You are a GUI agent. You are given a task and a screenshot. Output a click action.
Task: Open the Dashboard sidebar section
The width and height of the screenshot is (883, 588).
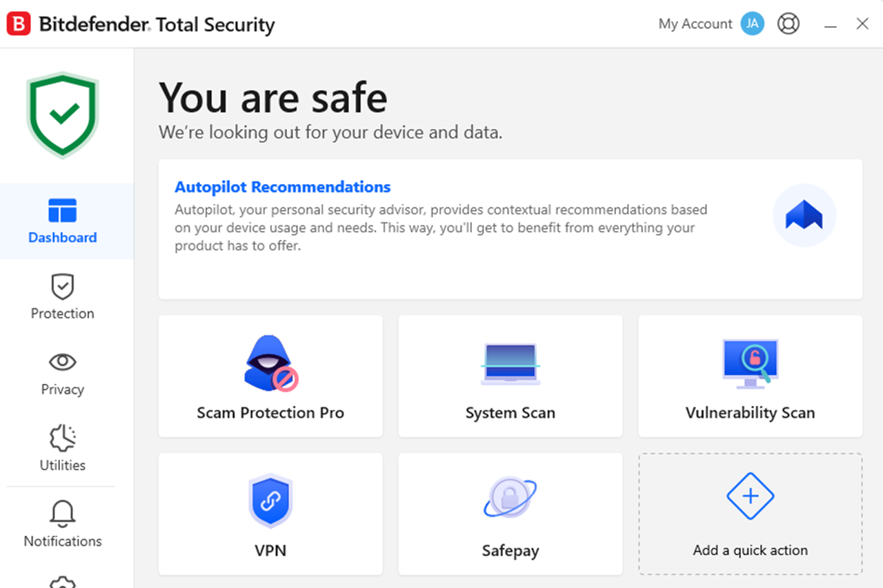click(x=63, y=221)
